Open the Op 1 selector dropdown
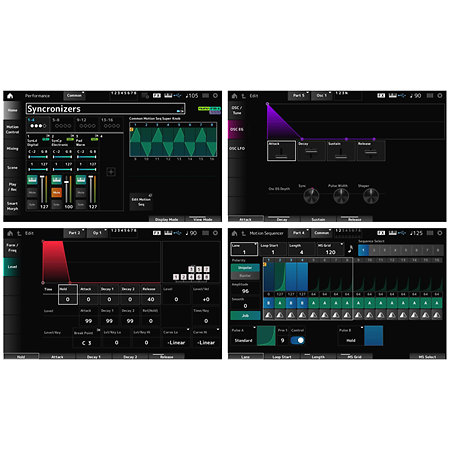 tap(97, 233)
